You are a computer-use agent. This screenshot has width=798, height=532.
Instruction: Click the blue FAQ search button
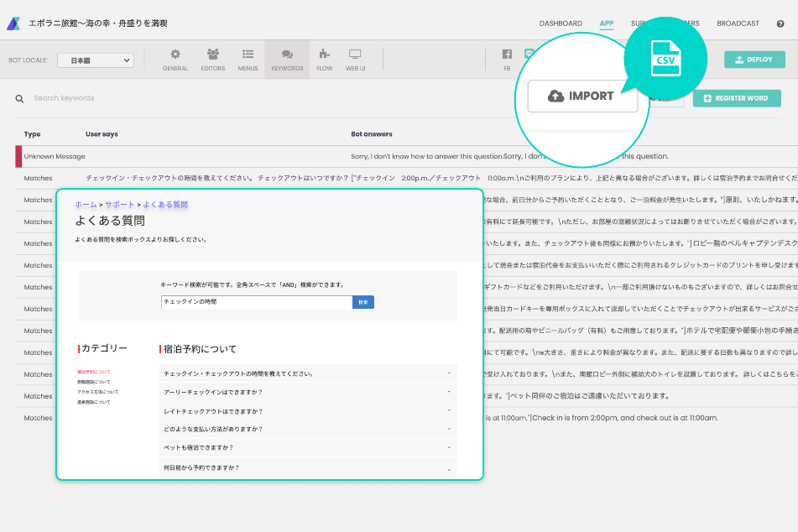362,302
